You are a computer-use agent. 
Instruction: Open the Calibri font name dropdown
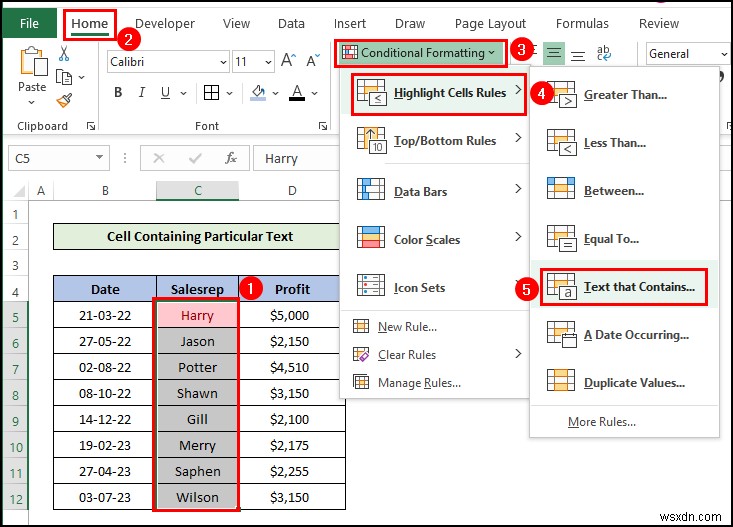pyautogui.click(x=223, y=62)
